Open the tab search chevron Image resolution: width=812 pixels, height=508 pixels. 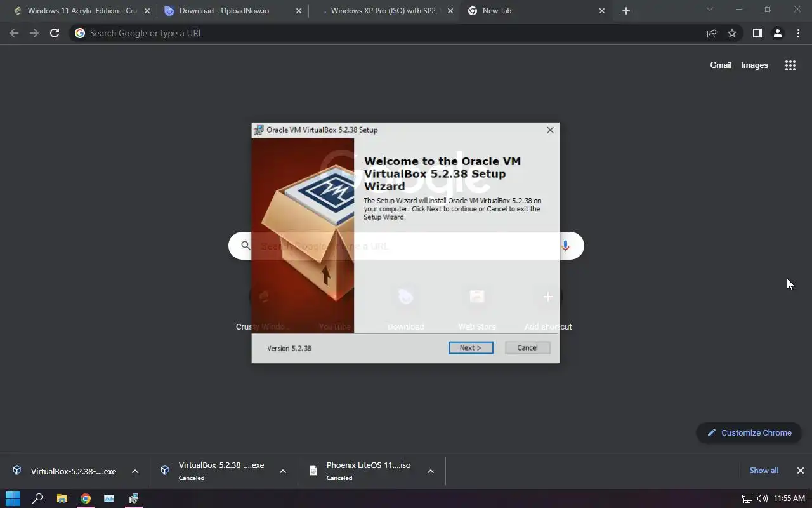(x=710, y=9)
